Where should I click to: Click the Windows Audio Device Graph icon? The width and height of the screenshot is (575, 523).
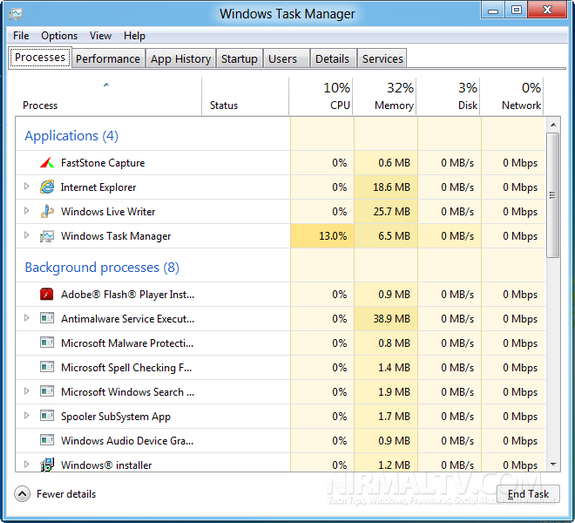pyautogui.click(x=47, y=440)
